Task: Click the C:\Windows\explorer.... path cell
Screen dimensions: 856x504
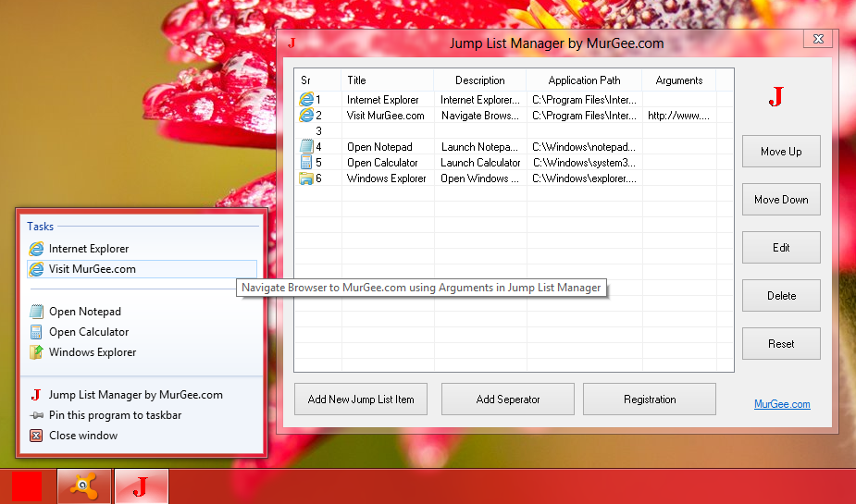Action: [584, 178]
